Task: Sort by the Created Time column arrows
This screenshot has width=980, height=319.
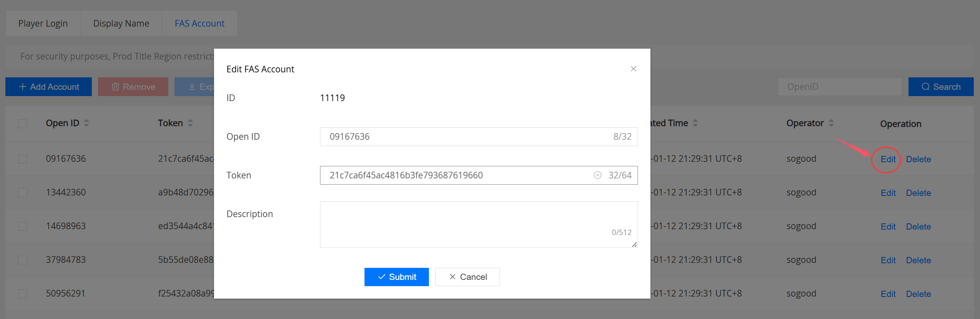Action: [x=695, y=123]
